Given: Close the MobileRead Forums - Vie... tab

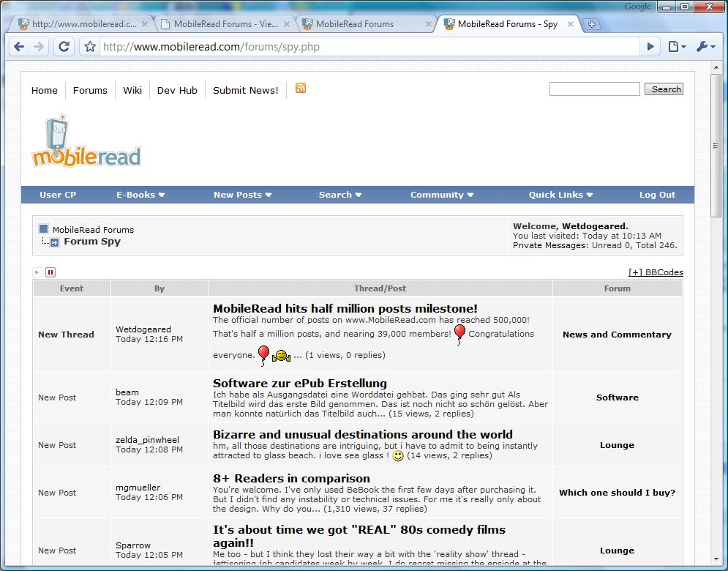Looking at the screenshot, I should pos(287,24).
